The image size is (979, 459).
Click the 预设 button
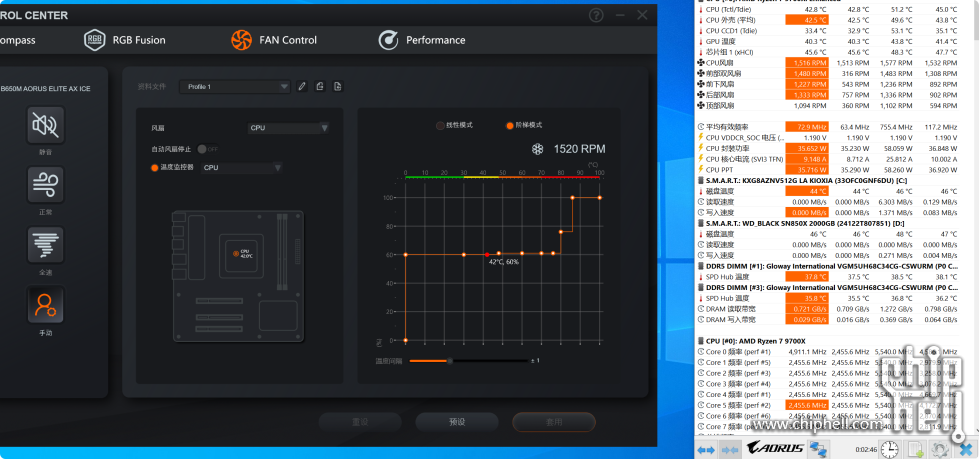point(457,422)
